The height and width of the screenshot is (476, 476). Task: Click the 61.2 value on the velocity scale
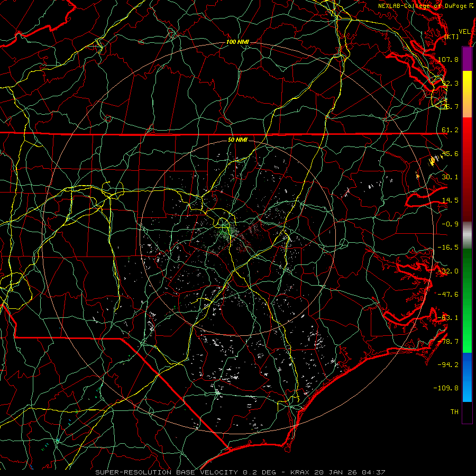450,130
